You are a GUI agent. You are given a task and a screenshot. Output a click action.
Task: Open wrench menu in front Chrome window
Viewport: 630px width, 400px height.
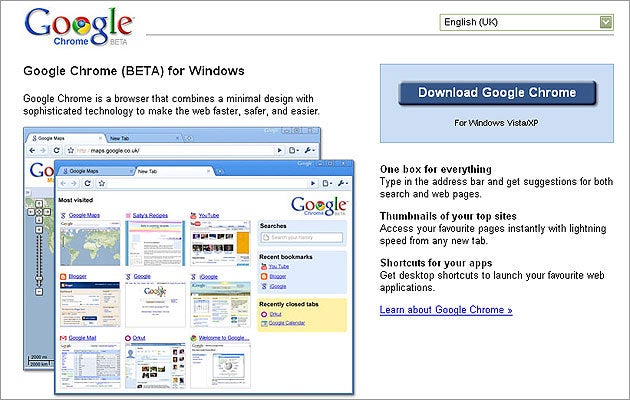click(343, 183)
